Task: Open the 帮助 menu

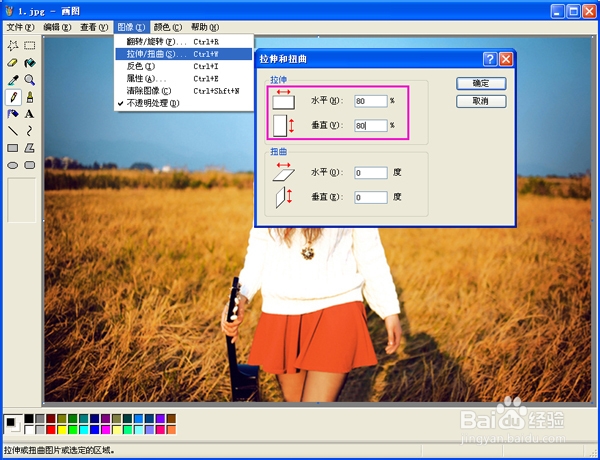Action: coord(205,27)
